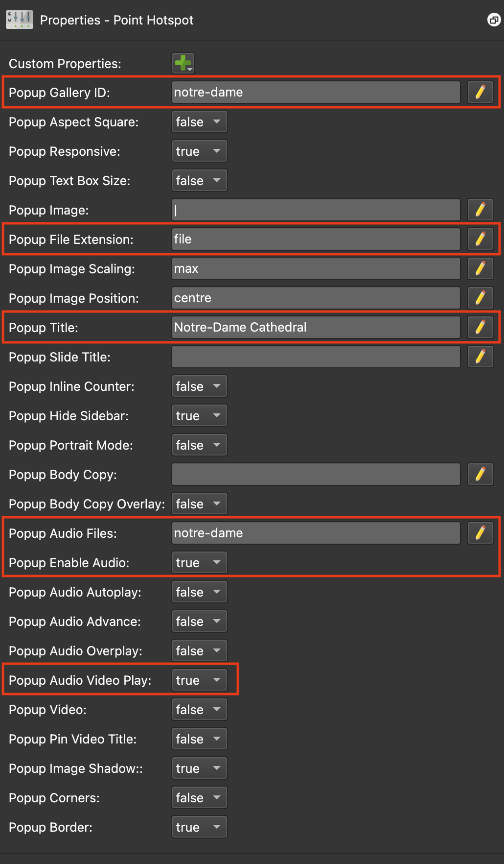Open Popup Hide Sidebar dropdown
This screenshot has height=864, width=504.
200,415
